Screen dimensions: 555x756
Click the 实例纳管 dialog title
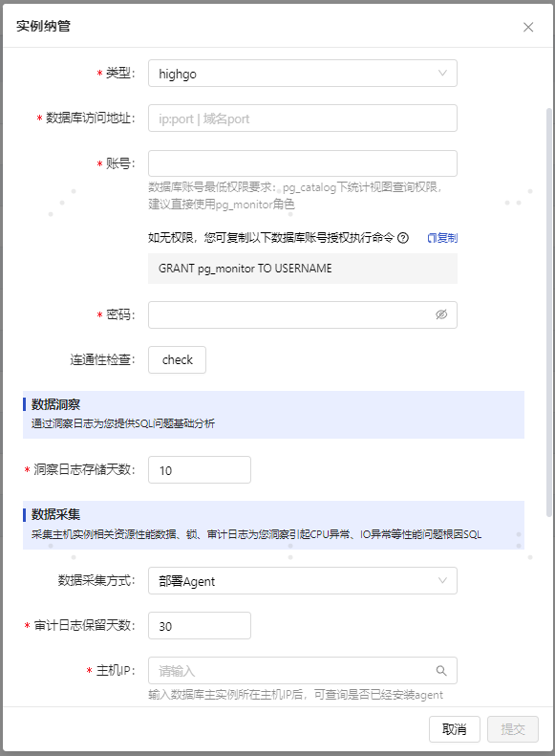click(x=43, y=26)
